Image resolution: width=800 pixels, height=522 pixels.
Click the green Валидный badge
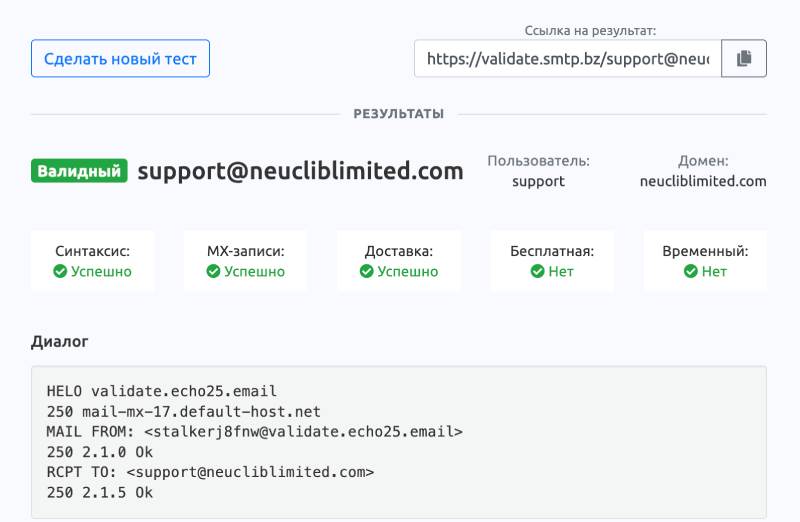point(79,171)
